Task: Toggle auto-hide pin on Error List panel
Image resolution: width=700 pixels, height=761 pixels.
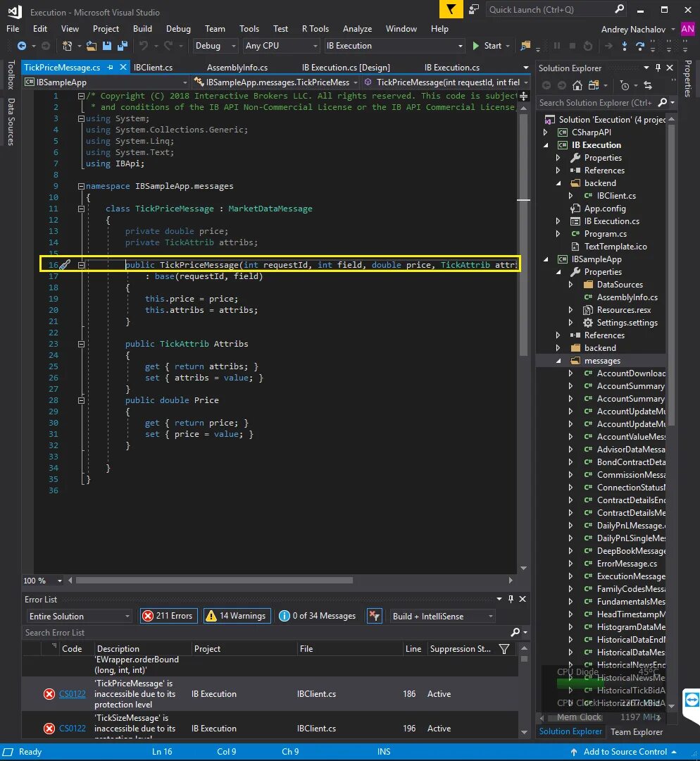Action: [511, 599]
